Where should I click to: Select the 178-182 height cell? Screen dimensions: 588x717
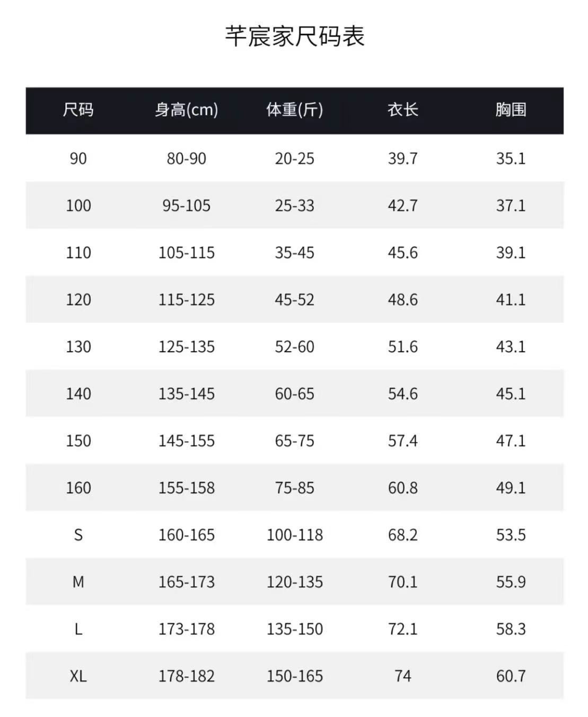186,676
